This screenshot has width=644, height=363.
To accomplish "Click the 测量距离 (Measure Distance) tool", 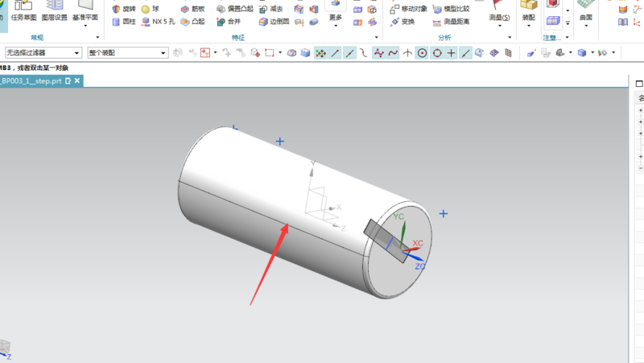I will (451, 22).
